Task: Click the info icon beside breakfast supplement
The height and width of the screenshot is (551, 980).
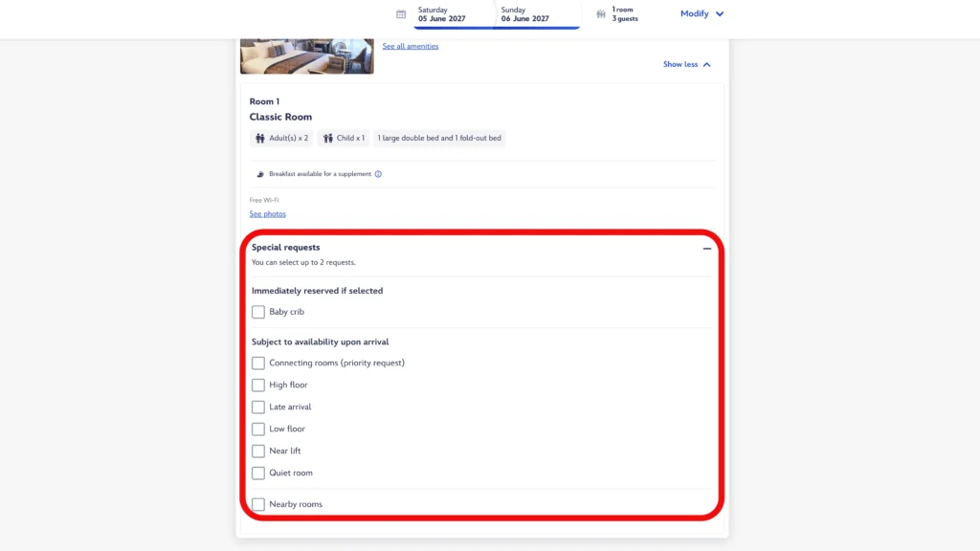Action: 378,174
